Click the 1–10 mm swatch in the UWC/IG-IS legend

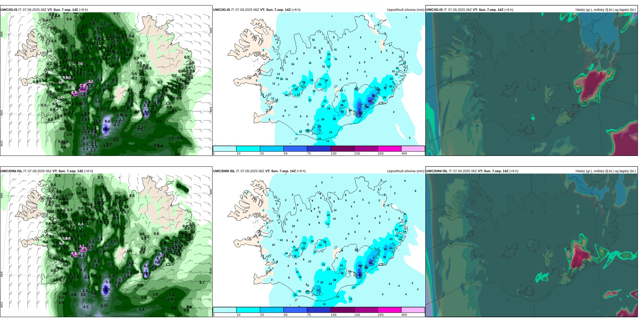pos(225,149)
